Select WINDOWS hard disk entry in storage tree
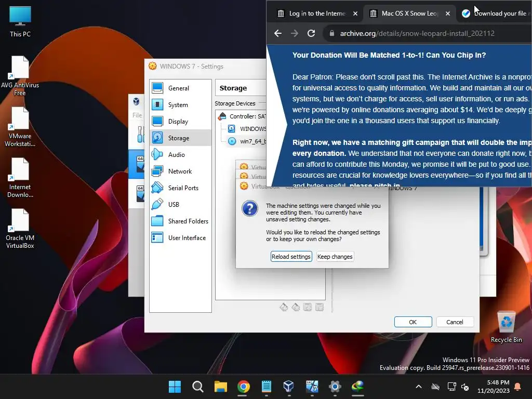Viewport: 532px width, 399px height. coord(247,129)
